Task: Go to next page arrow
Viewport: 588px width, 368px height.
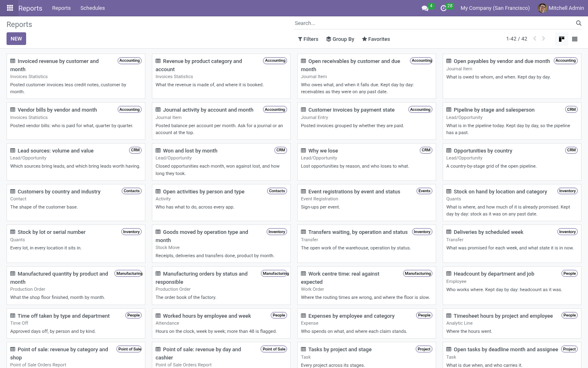Action: point(543,39)
